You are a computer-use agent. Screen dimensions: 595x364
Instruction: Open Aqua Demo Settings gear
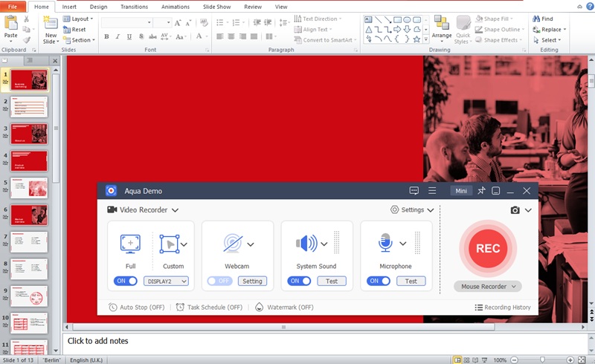[x=395, y=209]
